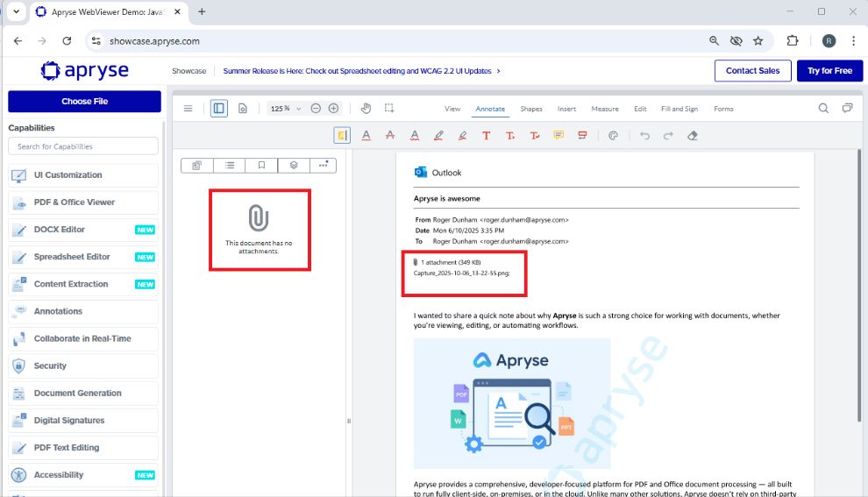Viewport: 868px width, 497px height.
Task: Select the text Highlight tool
Action: pos(342,136)
